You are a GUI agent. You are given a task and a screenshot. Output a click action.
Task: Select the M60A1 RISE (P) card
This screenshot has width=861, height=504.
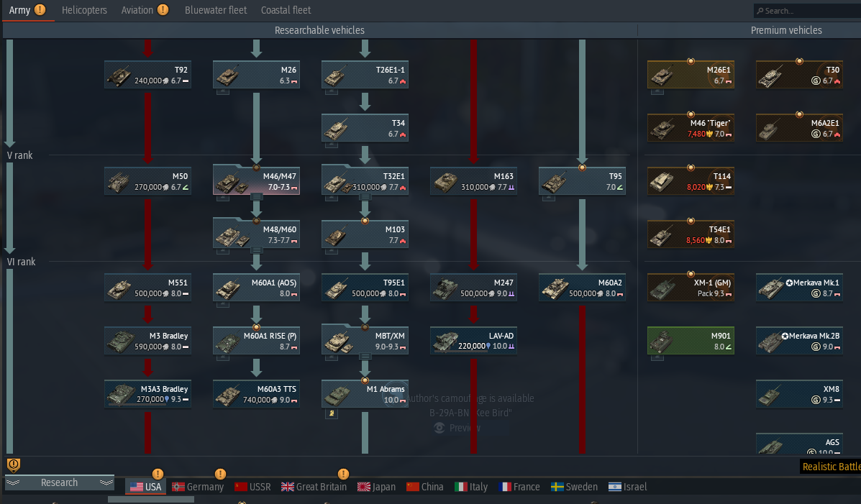click(x=257, y=341)
